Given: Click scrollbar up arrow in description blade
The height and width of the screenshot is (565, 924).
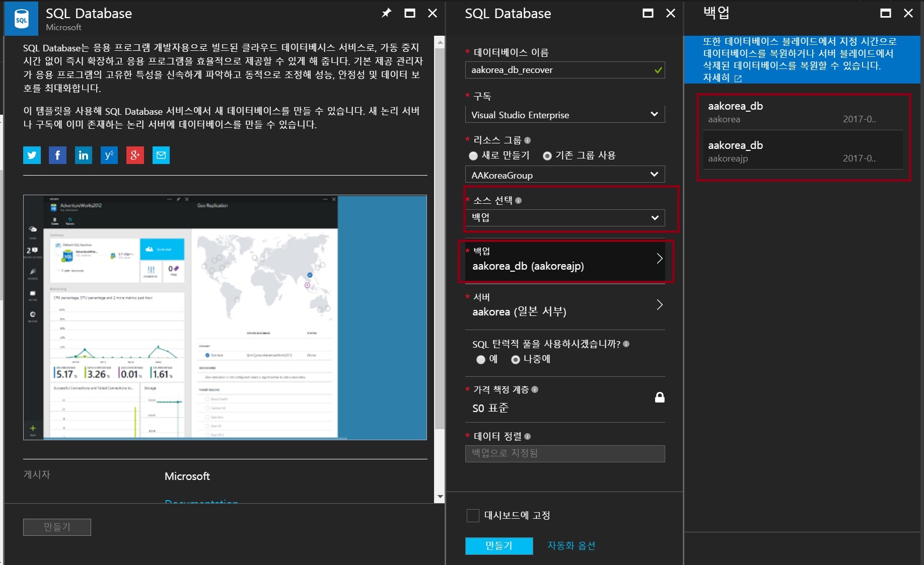Looking at the screenshot, I should [x=440, y=42].
